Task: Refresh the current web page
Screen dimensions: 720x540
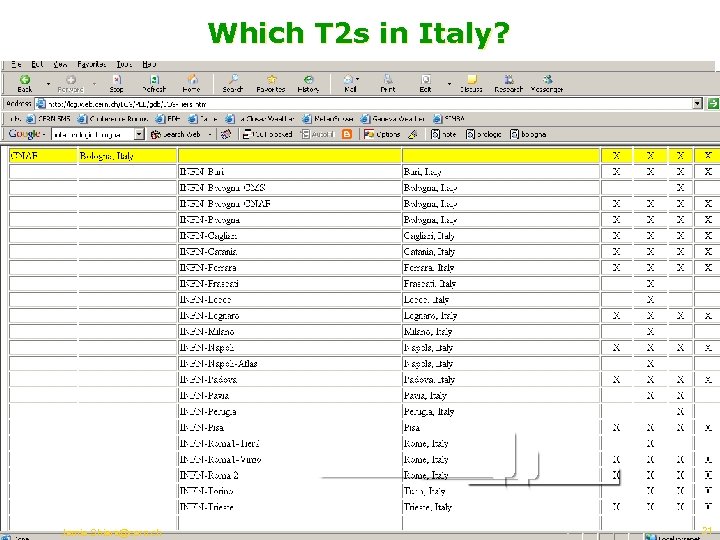Action: pos(154,84)
